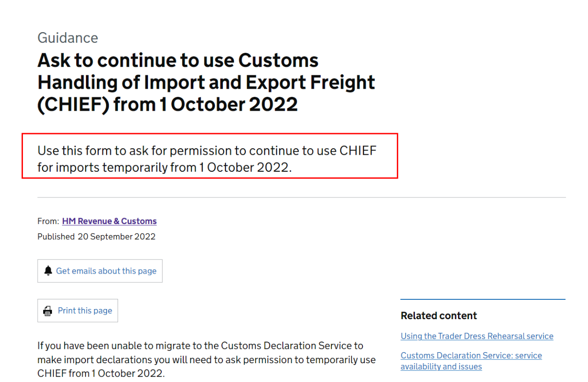Image resolution: width=588 pixels, height=382 pixels.
Task: Click the grey divider below the summary
Action: click(x=301, y=197)
